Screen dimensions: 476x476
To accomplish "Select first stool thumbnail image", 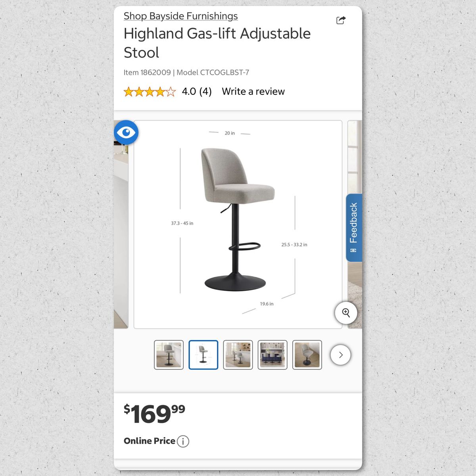I will (169, 355).
